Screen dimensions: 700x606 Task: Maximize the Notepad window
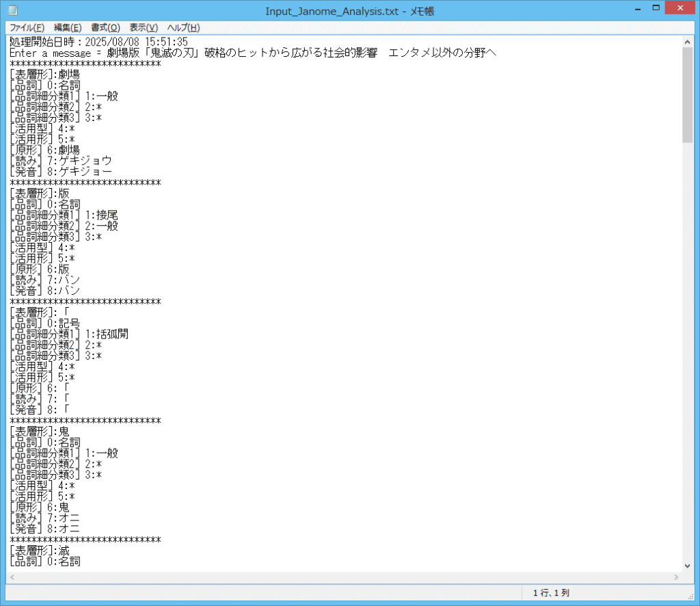[x=655, y=9]
